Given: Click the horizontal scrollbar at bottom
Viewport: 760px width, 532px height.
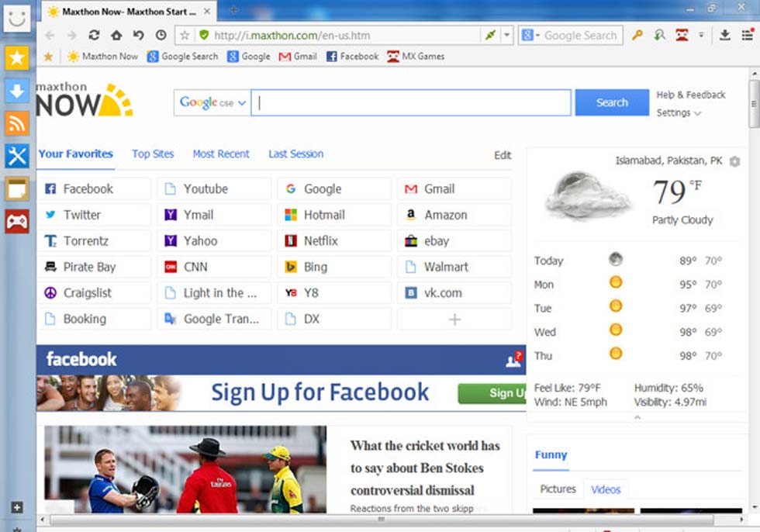Looking at the screenshot, I should click(382, 520).
